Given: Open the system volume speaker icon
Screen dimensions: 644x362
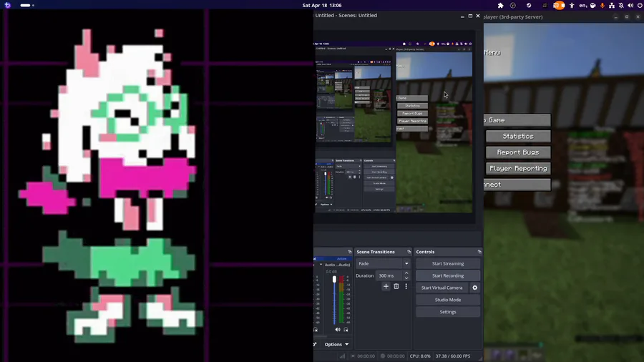Looking at the screenshot, I should tap(630, 5).
